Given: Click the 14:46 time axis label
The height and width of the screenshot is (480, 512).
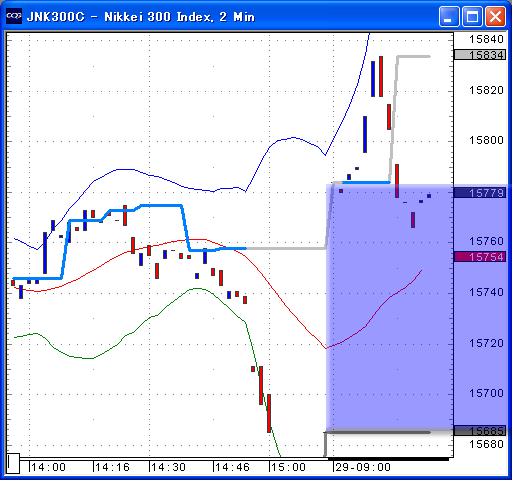Looking at the screenshot, I should [x=231, y=467].
